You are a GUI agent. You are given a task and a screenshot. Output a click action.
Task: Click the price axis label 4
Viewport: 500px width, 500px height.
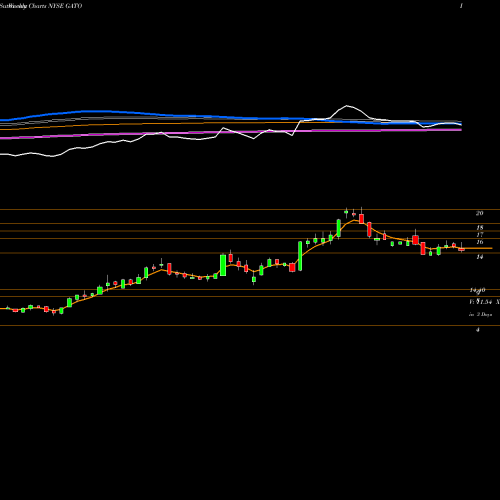tap(478, 330)
